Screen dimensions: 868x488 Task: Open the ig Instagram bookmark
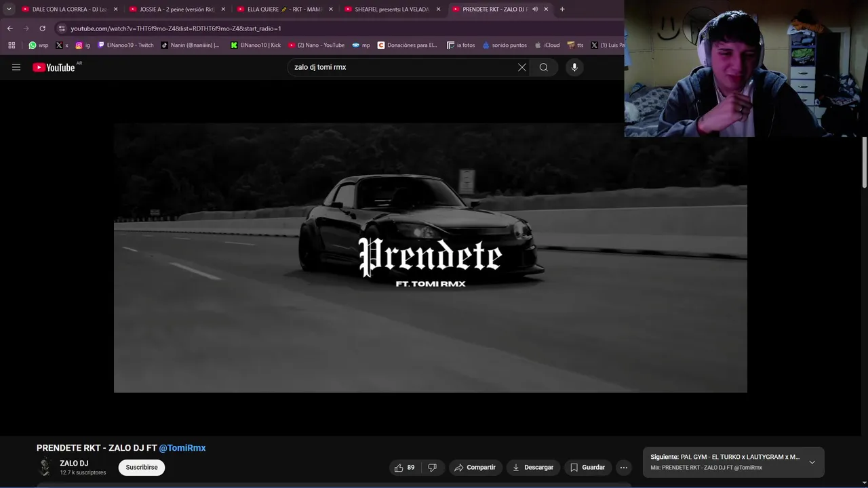[x=83, y=45]
